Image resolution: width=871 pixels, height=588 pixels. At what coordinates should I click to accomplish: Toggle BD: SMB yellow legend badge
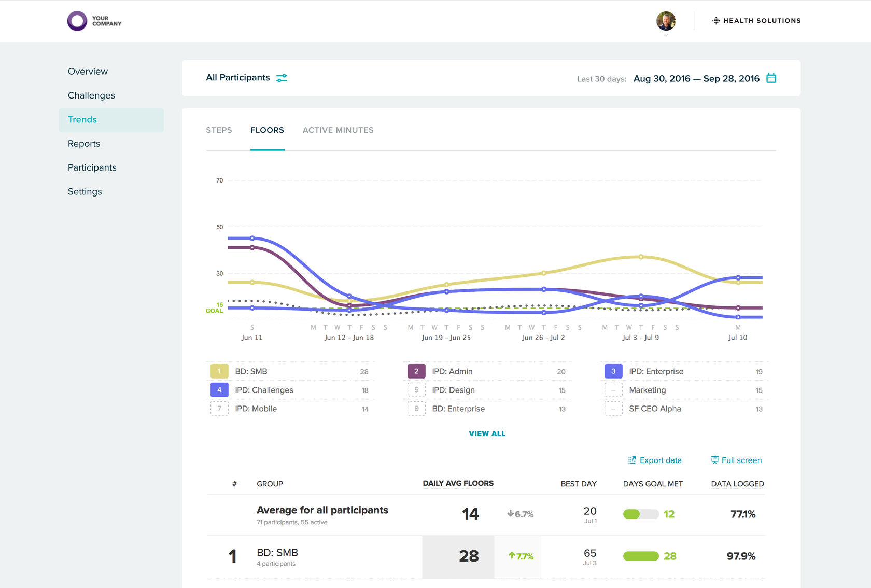[219, 371]
